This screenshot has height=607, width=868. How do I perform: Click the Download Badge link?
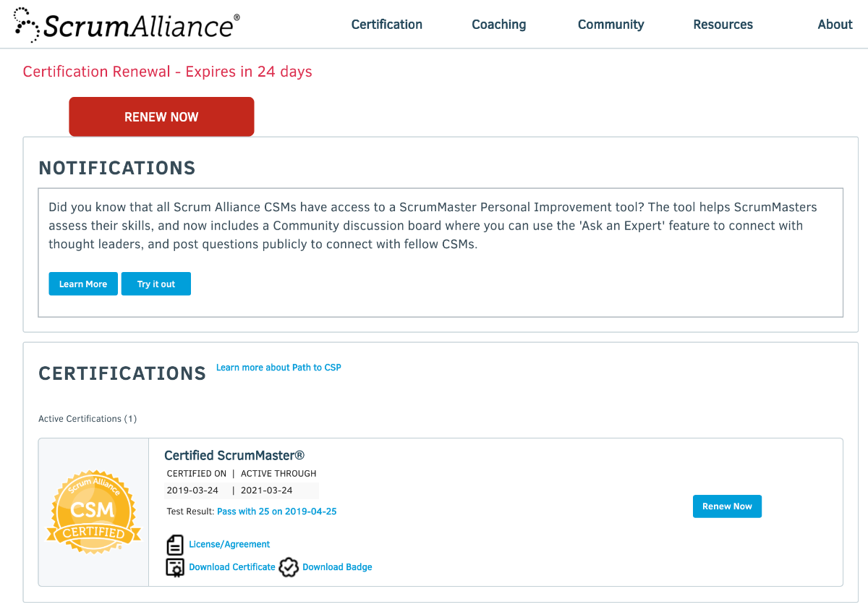[337, 567]
